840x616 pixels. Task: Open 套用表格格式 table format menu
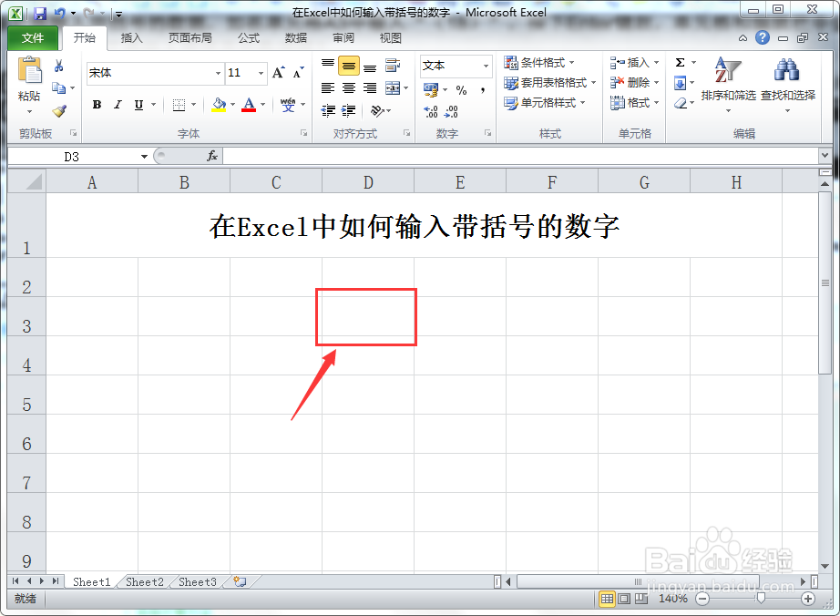coord(550,83)
